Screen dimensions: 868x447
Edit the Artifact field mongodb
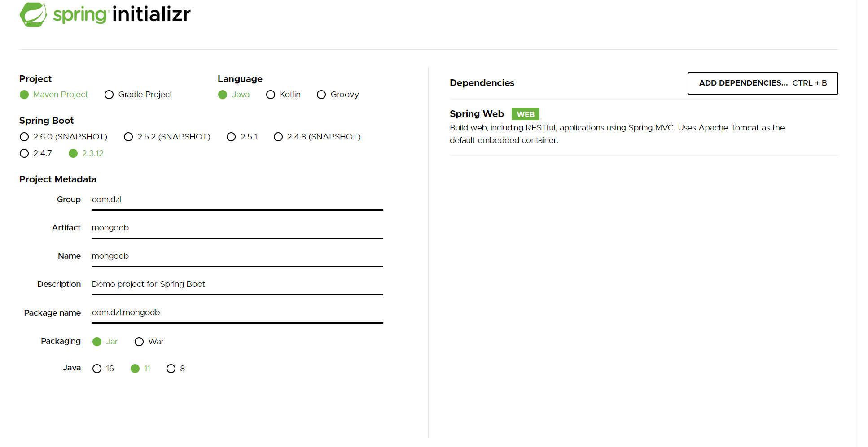[x=237, y=228]
